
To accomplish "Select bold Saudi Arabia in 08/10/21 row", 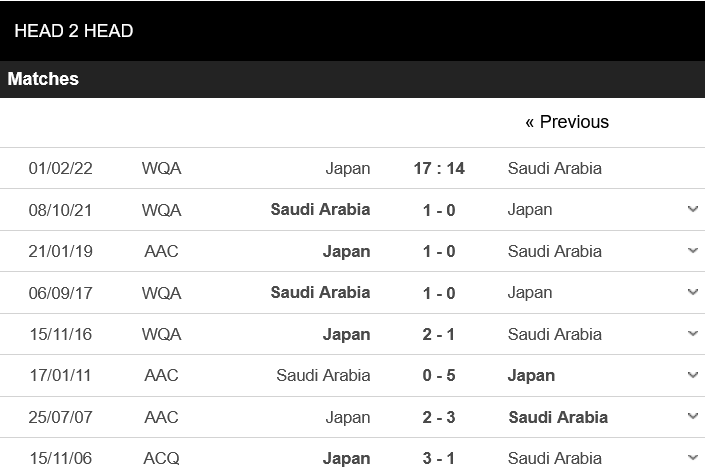I will point(320,209).
